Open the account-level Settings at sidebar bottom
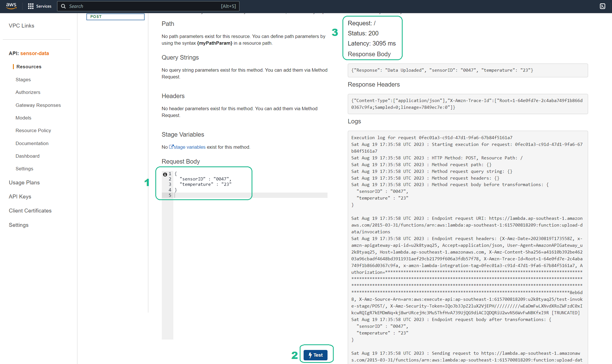 click(19, 225)
